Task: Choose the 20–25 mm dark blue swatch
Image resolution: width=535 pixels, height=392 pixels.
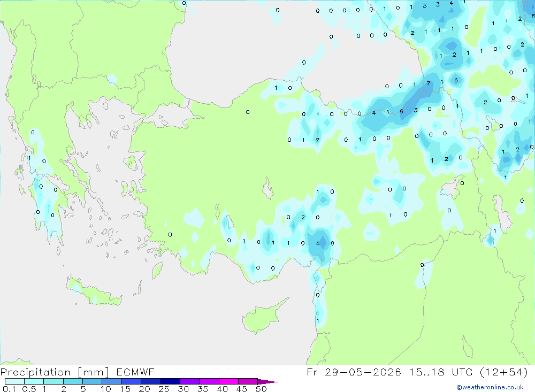Action: pyautogui.click(x=150, y=381)
